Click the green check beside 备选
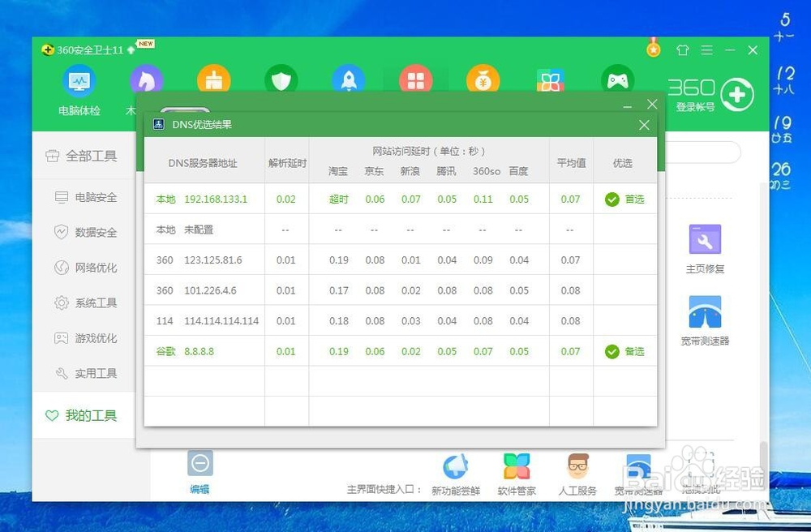The width and height of the screenshot is (811, 532). tap(611, 352)
